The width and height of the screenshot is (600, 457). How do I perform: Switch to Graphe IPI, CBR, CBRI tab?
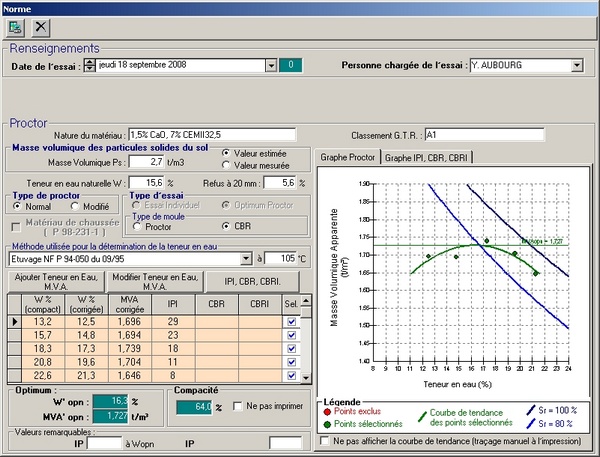427,157
